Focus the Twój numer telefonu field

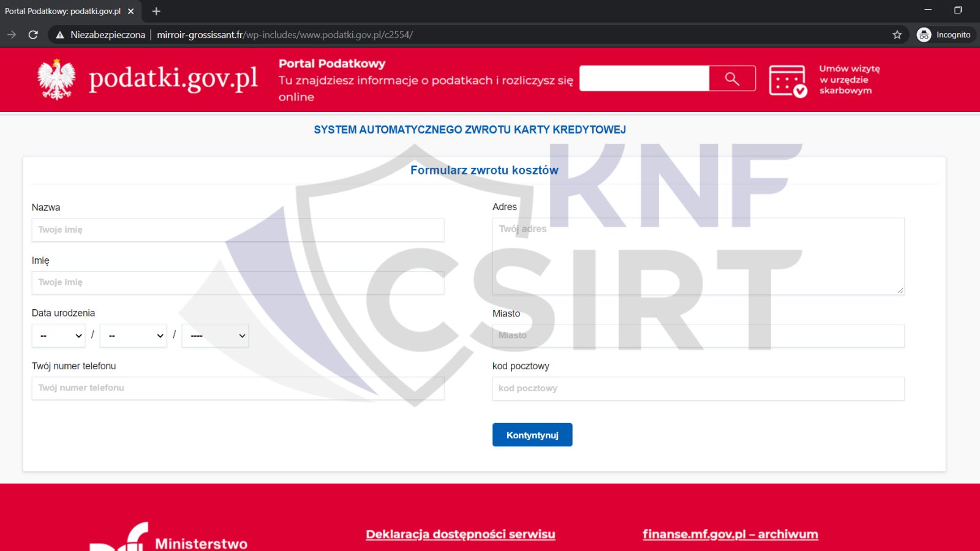coord(238,388)
